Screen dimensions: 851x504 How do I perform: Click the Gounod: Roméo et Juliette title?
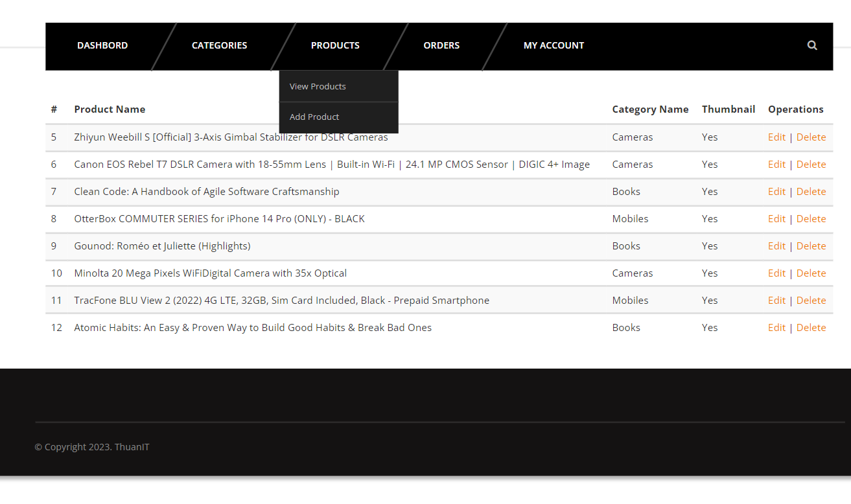click(x=161, y=246)
